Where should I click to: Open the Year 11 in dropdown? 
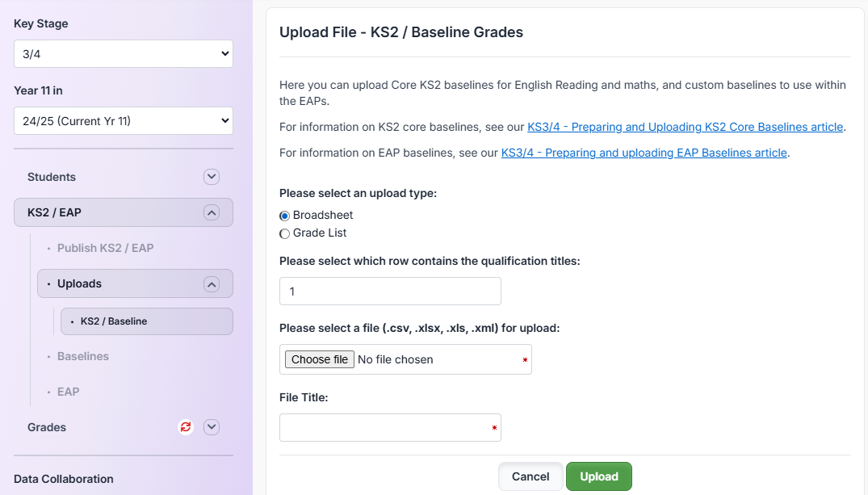pos(124,120)
